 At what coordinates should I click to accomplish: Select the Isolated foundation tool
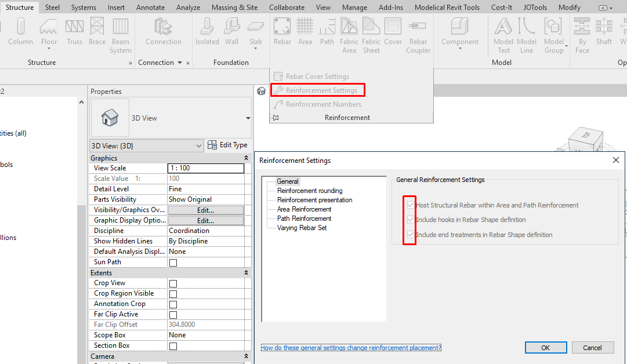click(207, 31)
